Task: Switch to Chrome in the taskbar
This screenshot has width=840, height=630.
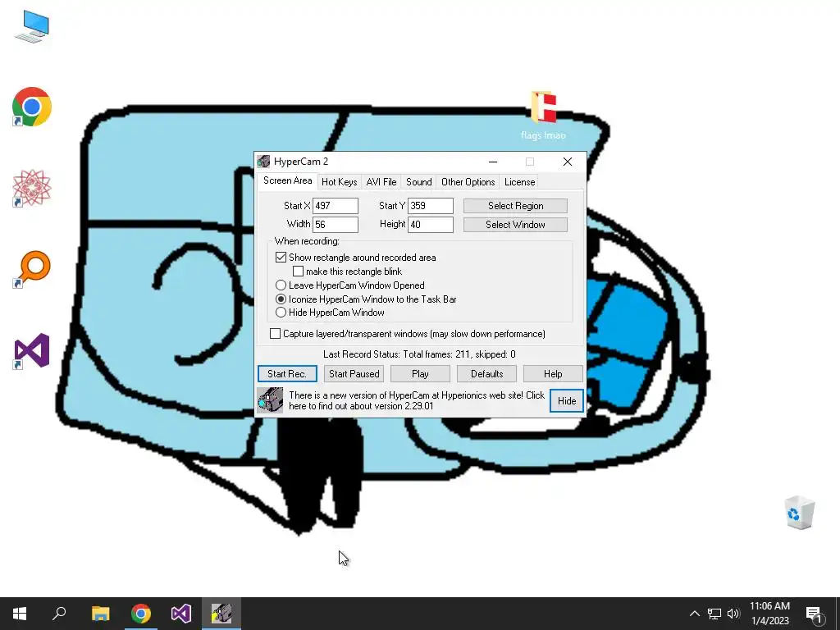Action: [141, 614]
